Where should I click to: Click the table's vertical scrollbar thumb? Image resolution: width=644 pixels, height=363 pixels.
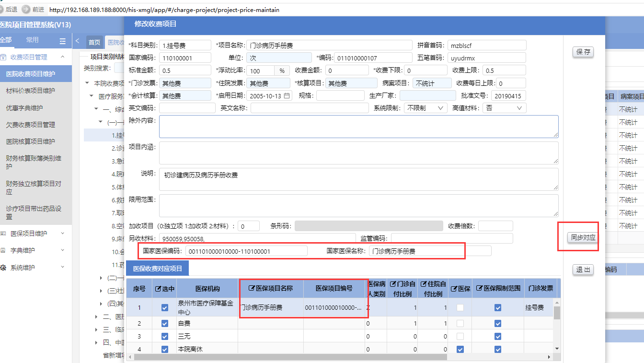click(557, 313)
